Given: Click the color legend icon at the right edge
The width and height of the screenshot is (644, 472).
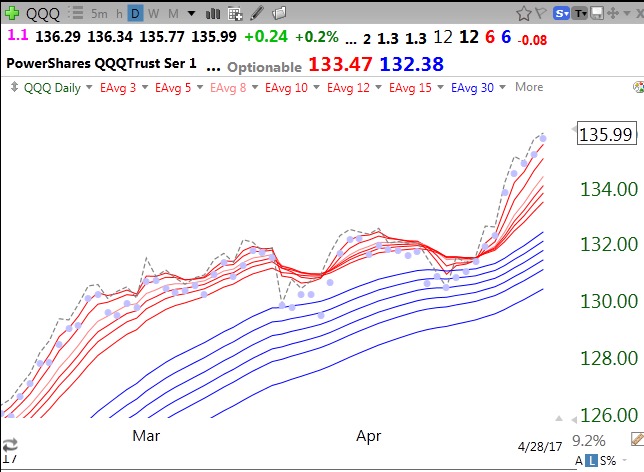Looking at the screenshot, I should [639, 87].
